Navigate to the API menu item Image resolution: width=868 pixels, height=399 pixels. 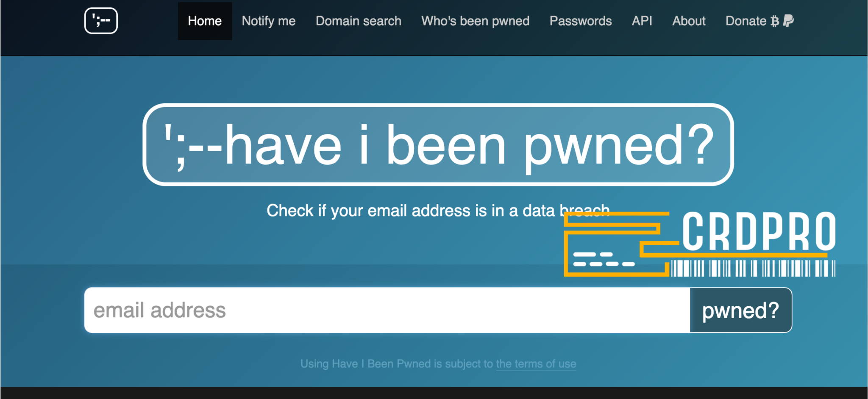click(x=642, y=21)
